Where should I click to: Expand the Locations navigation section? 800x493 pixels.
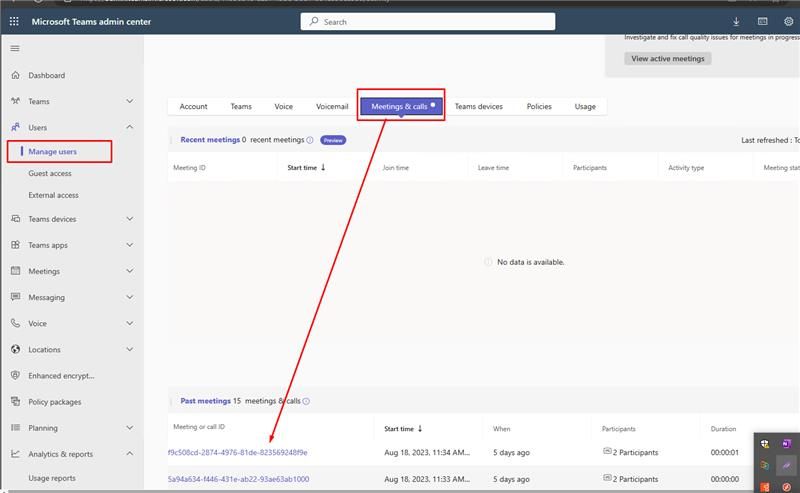[x=130, y=349]
